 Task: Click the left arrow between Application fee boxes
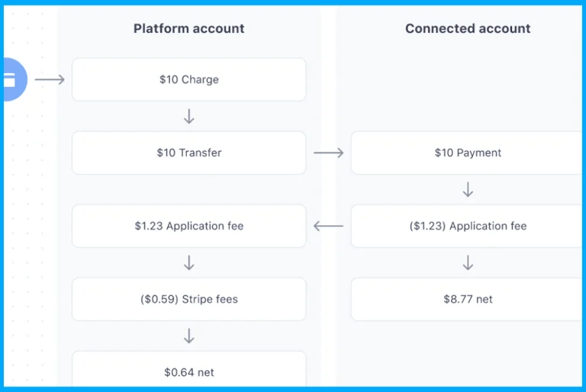[x=329, y=226]
